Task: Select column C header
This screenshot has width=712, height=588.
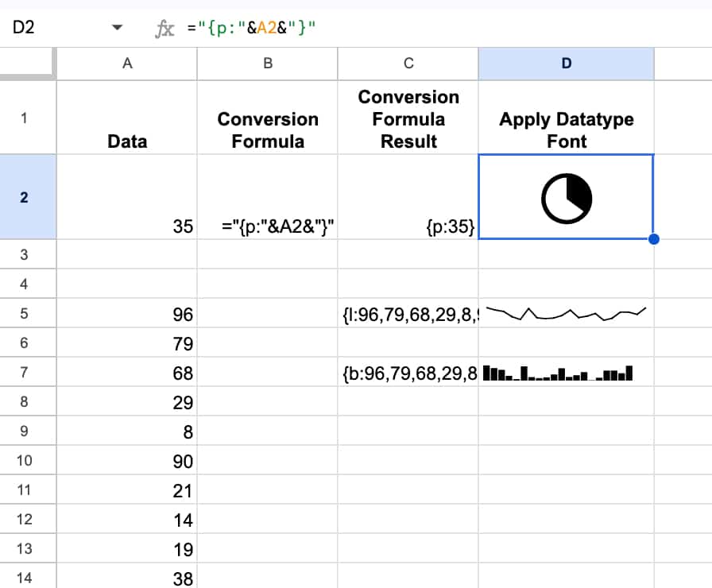Action: click(408, 64)
